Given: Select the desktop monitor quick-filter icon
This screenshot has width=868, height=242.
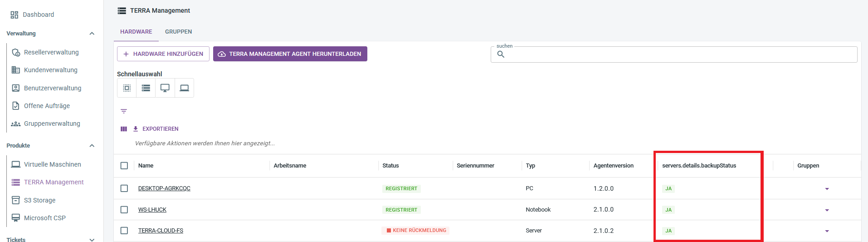Looking at the screenshot, I should [x=165, y=88].
